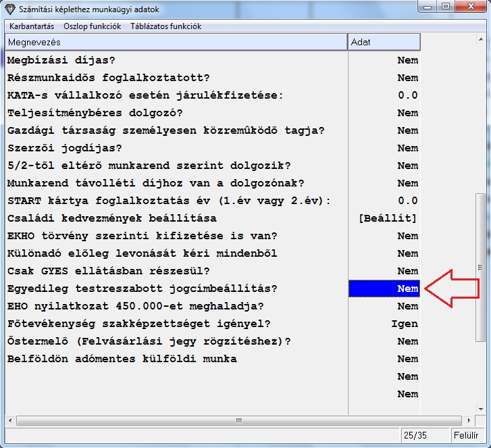This screenshot has width=491, height=448.
Task: Click the horizontal scrollbar right arrow
Action: pyautogui.click(x=469, y=420)
